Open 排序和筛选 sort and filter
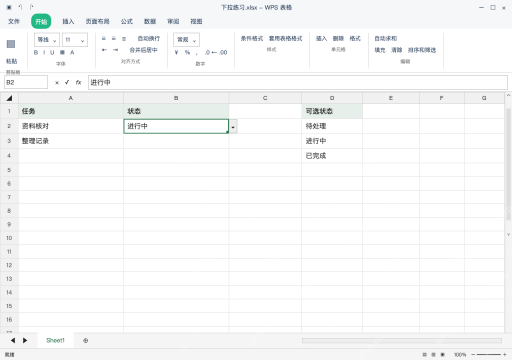Image resolution: width=512 pixels, height=360 pixels. 422,50
